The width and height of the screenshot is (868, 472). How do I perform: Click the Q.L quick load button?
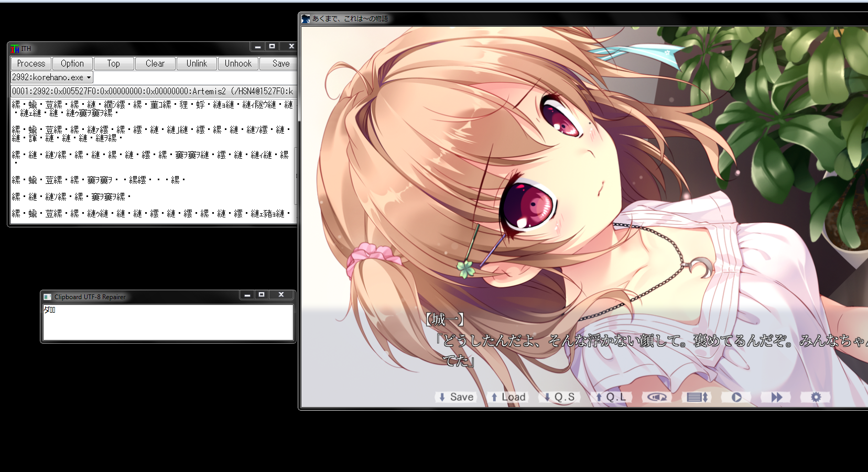pyautogui.click(x=611, y=397)
